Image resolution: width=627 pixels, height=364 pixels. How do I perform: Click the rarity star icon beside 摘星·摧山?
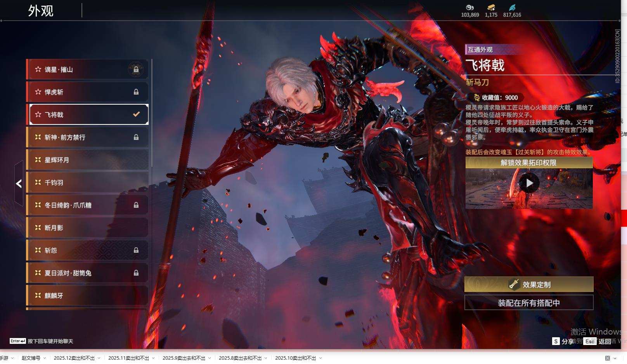click(x=38, y=69)
